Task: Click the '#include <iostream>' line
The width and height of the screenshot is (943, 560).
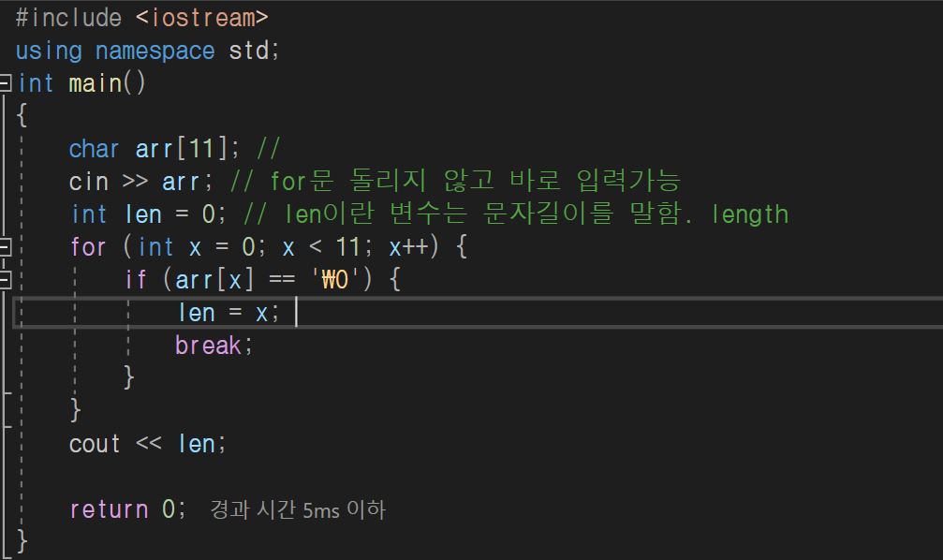Action: pos(141,18)
